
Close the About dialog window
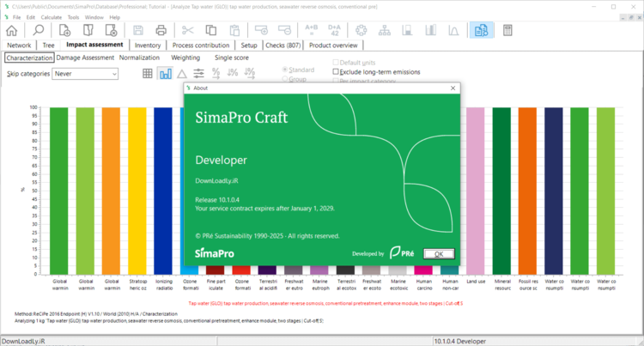click(453, 88)
